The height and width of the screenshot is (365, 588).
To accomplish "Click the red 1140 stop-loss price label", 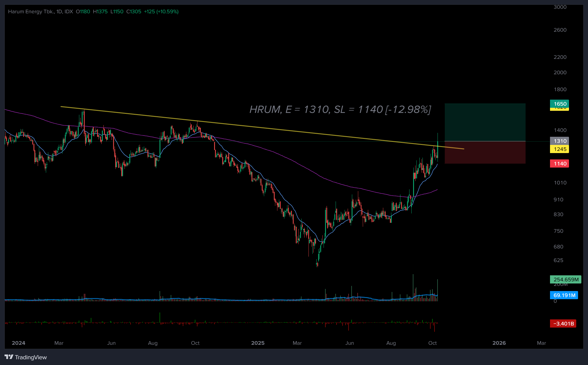I will click(x=560, y=164).
